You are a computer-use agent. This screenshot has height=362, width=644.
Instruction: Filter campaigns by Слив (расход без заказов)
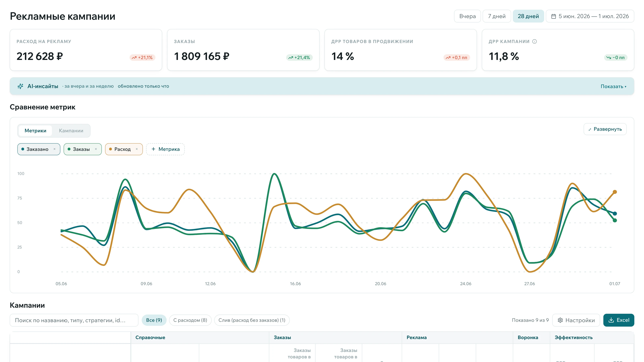coord(252,320)
